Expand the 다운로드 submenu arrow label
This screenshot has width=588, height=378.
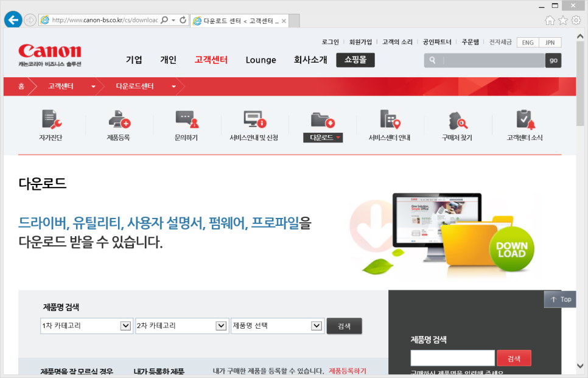pos(323,138)
